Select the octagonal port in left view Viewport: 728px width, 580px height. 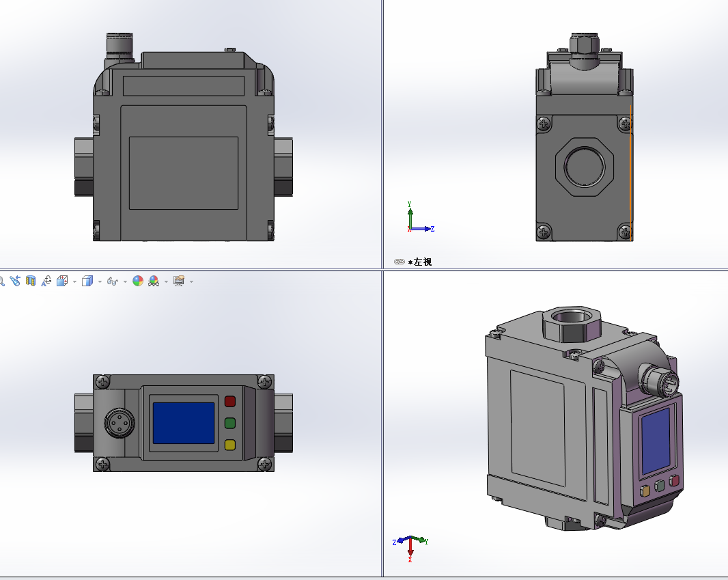[x=585, y=167]
